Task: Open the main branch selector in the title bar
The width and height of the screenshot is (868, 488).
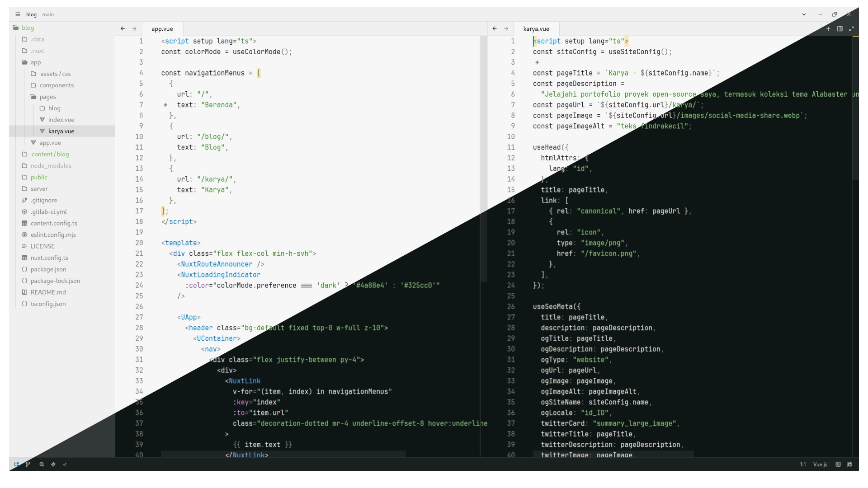Action: (x=48, y=14)
